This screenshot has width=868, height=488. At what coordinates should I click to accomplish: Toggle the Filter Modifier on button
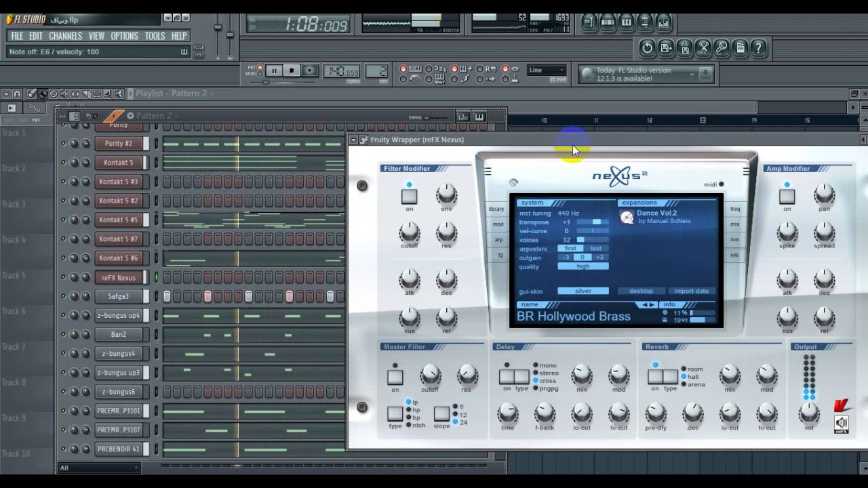(409, 197)
